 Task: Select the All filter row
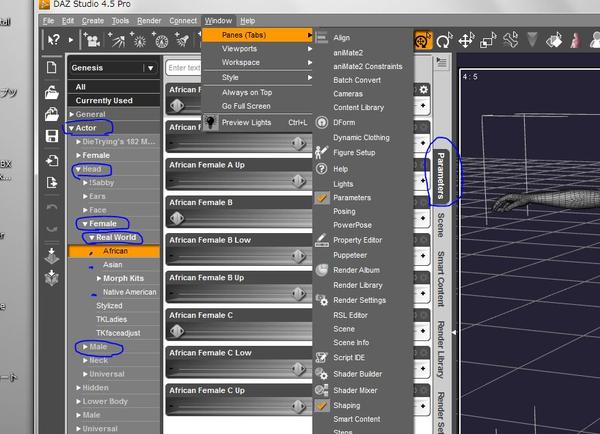[114, 87]
